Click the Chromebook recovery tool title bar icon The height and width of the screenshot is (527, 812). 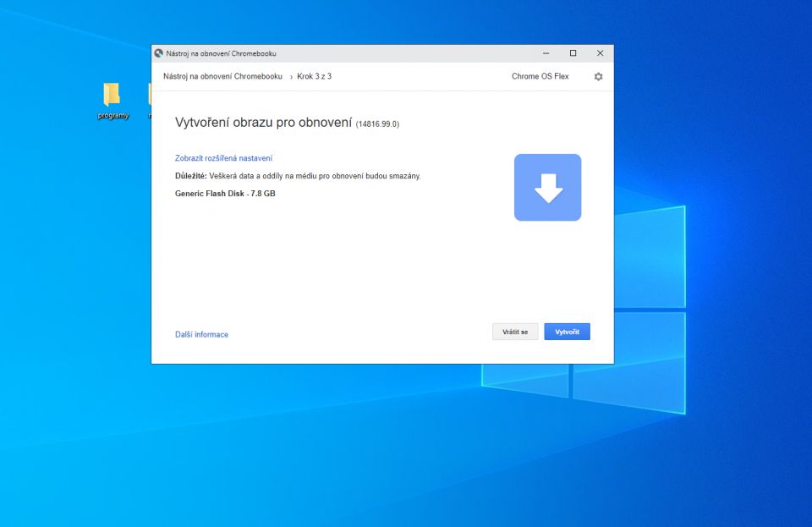pyautogui.click(x=158, y=53)
